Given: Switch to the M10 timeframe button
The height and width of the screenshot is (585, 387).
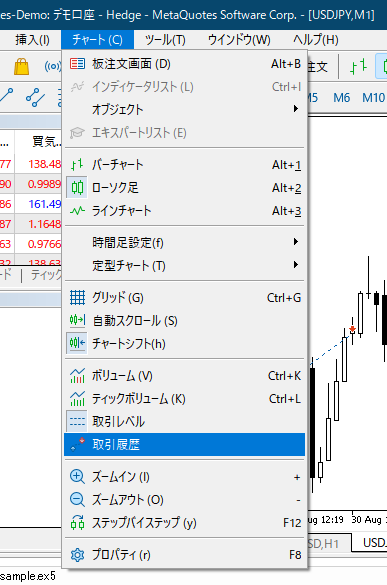Looking at the screenshot, I should click(x=373, y=98).
